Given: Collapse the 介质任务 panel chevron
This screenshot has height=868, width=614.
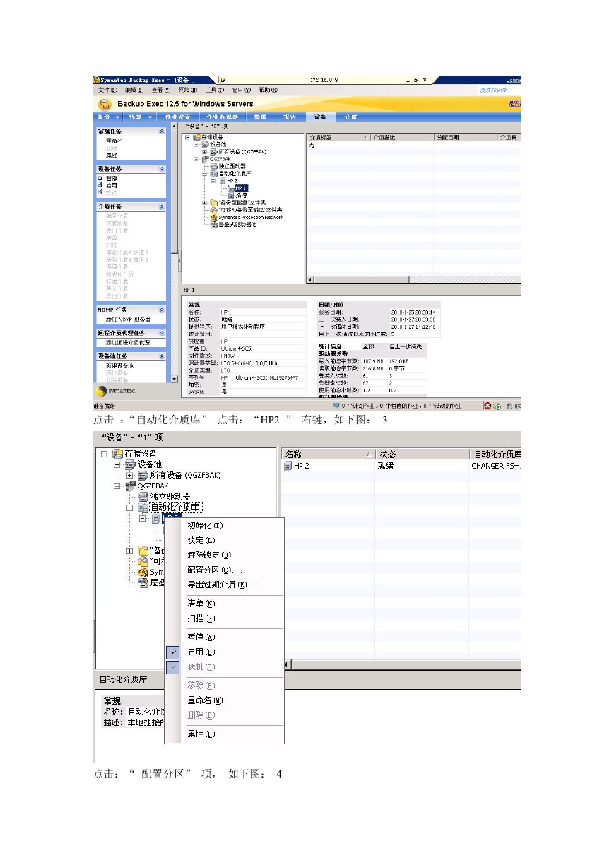Looking at the screenshot, I should tap(162, 206).
